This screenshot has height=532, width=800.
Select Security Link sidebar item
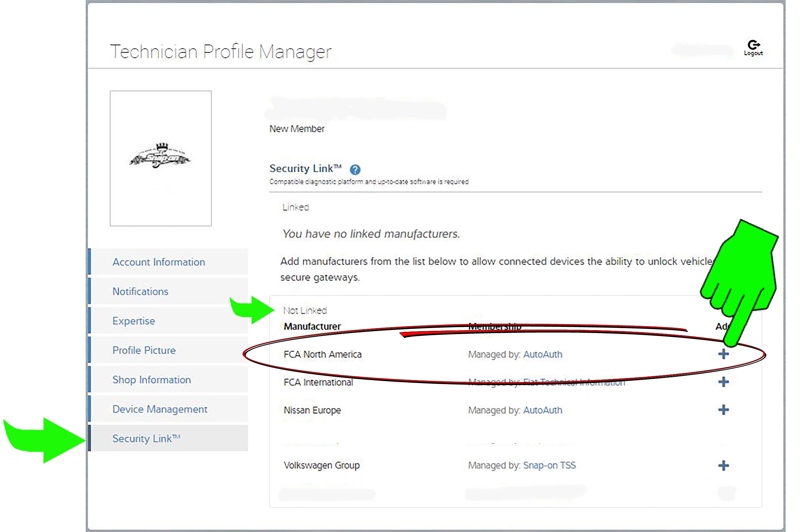click(146, 438)
